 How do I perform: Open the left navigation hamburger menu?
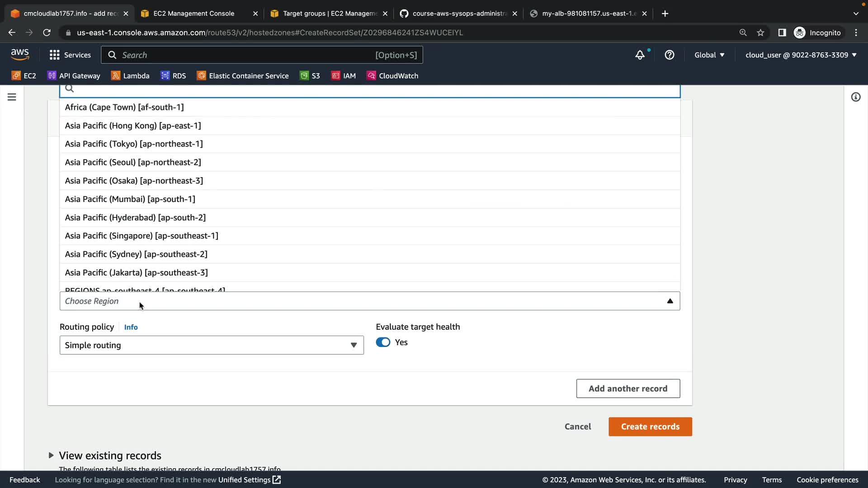pyautogui.click(x=12, y=97)
